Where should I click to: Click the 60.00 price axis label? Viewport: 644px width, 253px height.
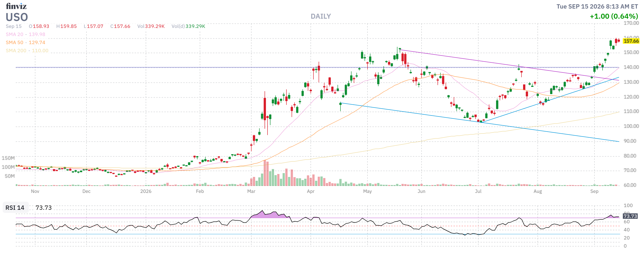coord(630,185)
